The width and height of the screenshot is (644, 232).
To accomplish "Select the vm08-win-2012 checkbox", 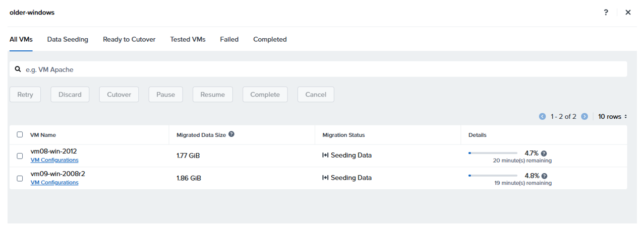I will (x=20, y=156).
